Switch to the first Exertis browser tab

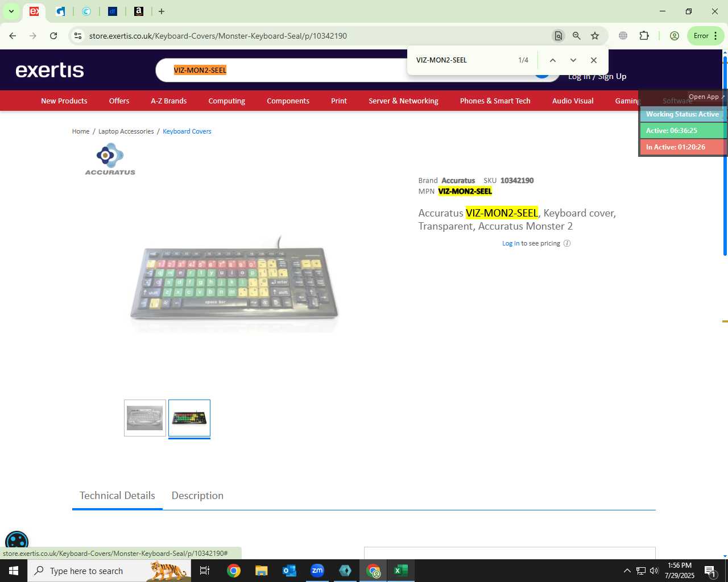(34, 11)
